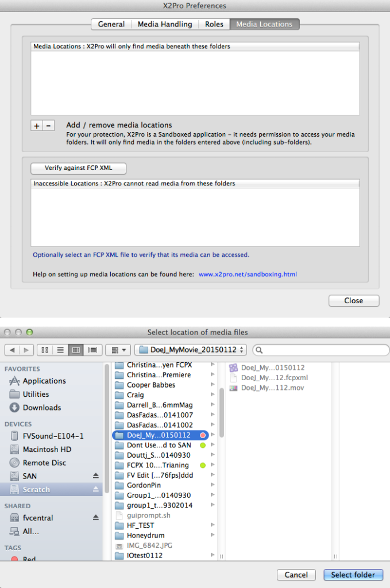The image size is (390, 588).
Task: Click the folder column vertical scrollbar
Action: click(221, 412)
